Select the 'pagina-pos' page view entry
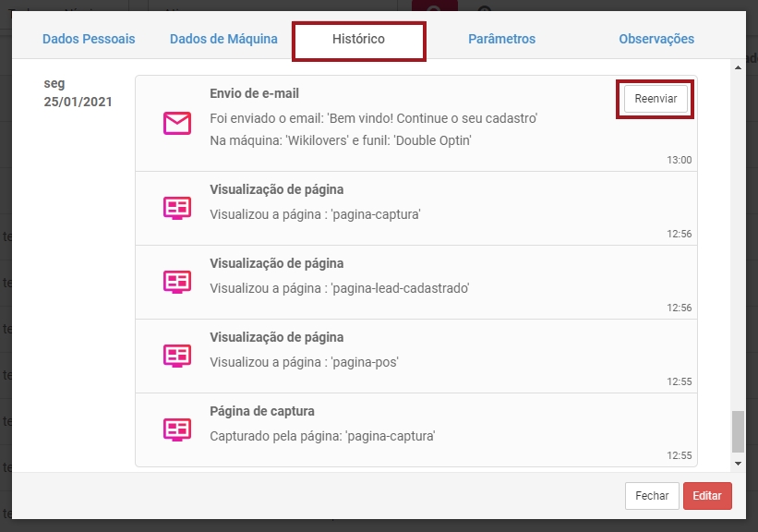This screenshot has height=532, width=758. point(416,357)
